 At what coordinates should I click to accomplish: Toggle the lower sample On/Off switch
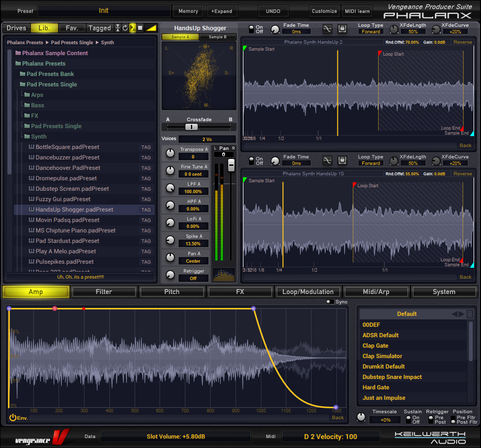(x=251, y=161)
